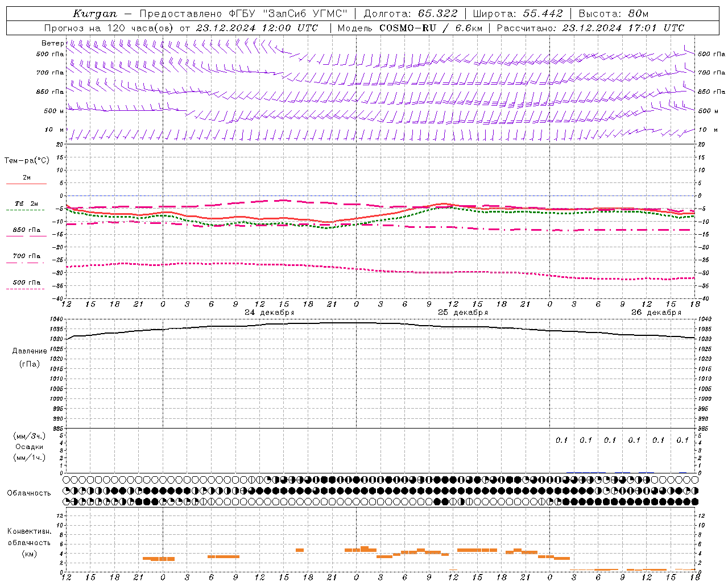Click the "2м" temperature legend entry
The height and width of the screenshot is (582, 728).
[27, 178]
